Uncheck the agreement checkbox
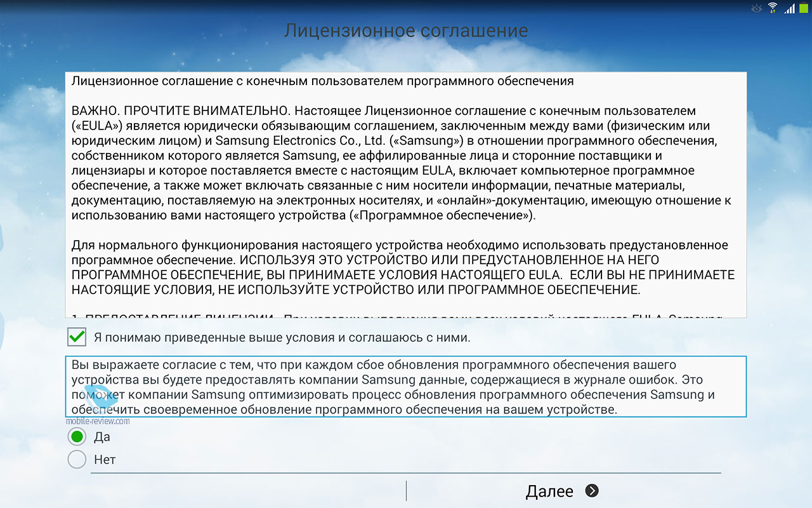 (x=77, y=337)
